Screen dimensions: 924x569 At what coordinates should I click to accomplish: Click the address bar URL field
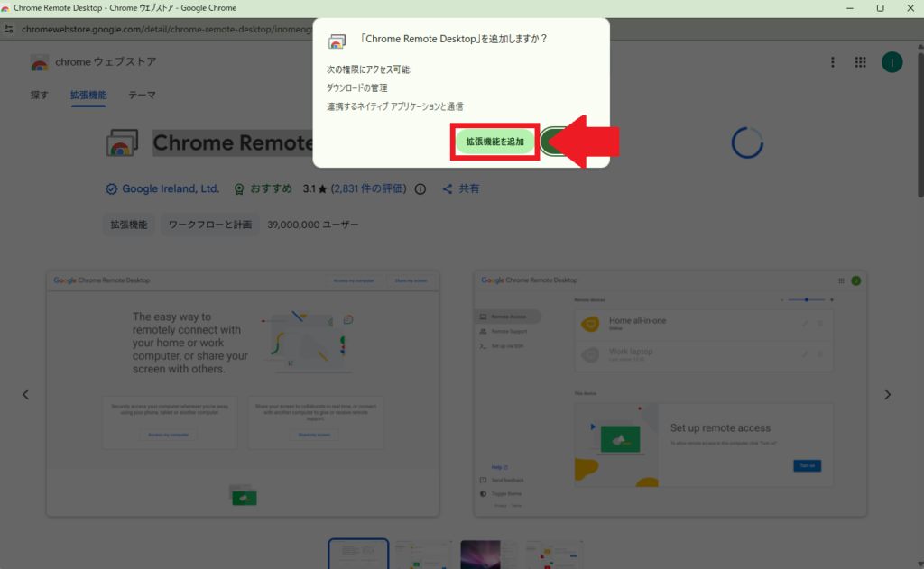pos(162,29)
